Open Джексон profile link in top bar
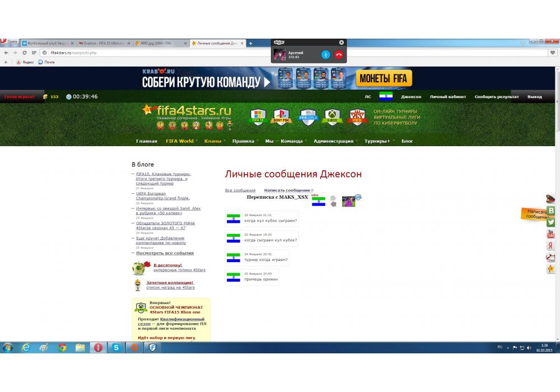Screen dimensions: 560x392 (411, 97)
